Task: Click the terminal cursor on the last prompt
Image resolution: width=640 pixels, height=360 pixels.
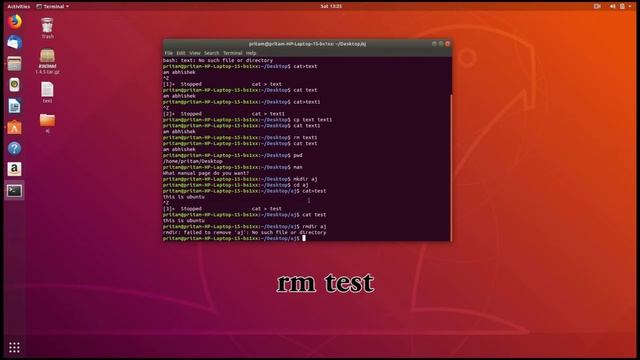Action: (304, 238)
